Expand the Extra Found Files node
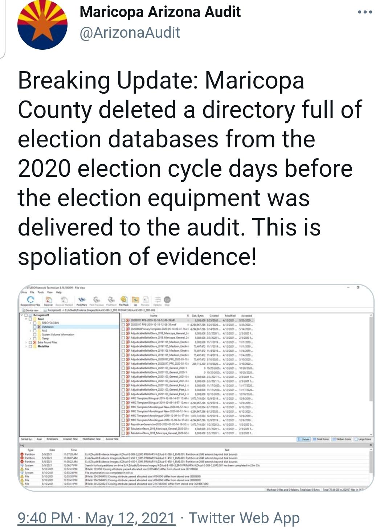 pyautogui.click(x=26, y=342)
